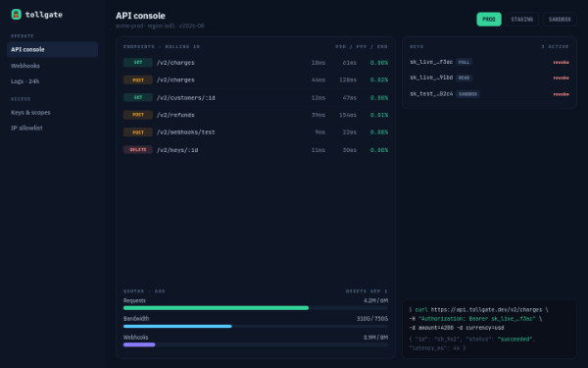Click the Webhooks quota progress bar

pos(256,344)
